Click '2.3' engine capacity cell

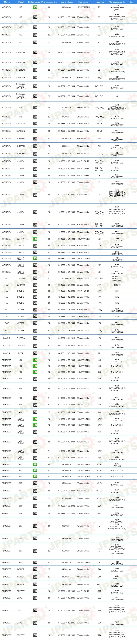click(49, 278)
